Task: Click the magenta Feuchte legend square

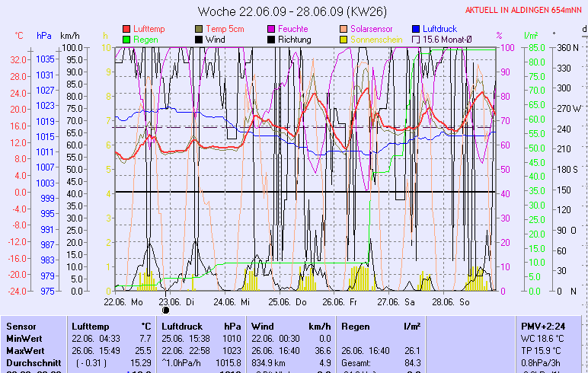Action: [x=271, y=29]
